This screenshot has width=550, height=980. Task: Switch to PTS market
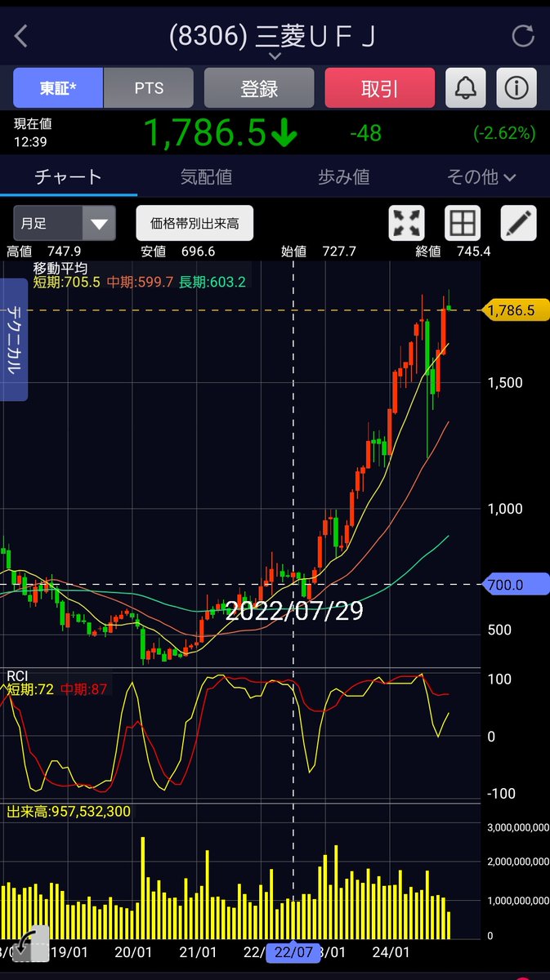coord(149,87)
